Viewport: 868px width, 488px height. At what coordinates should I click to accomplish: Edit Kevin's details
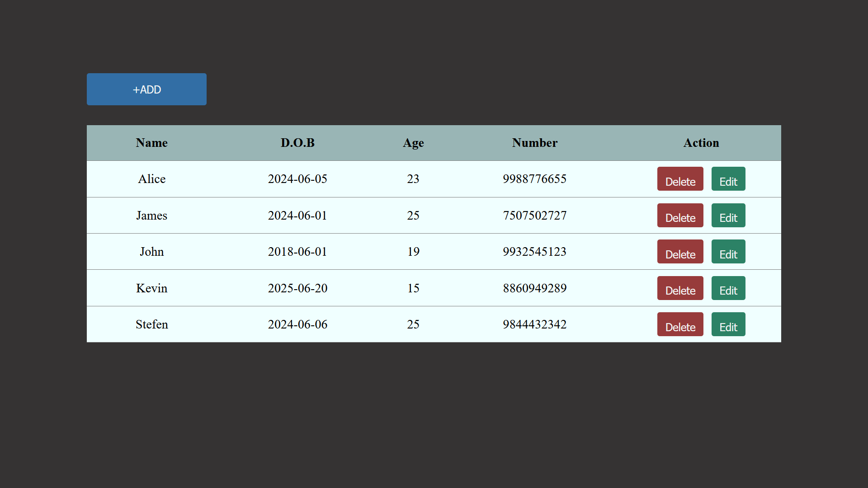click(728, 288)
